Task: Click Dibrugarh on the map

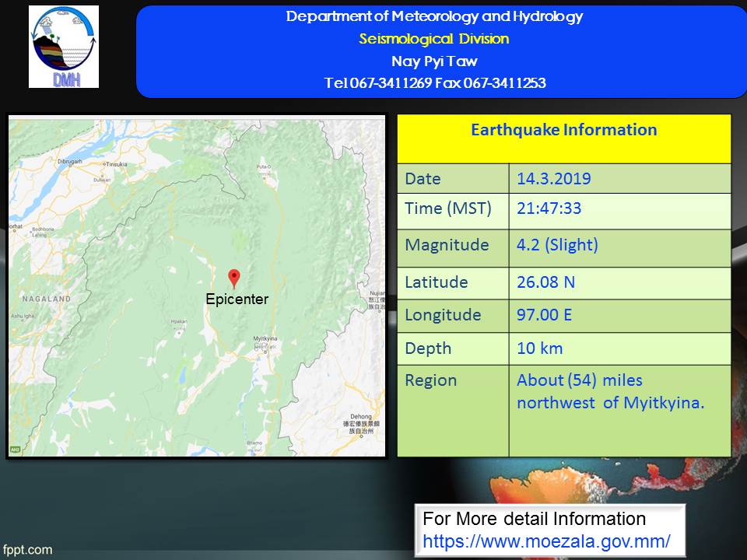Action: 69,162
